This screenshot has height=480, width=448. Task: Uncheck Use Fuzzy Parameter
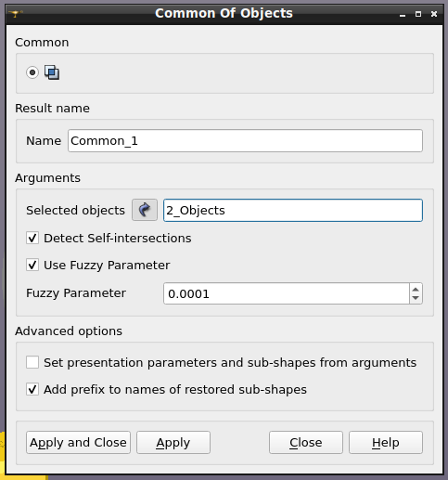(32, 266)
